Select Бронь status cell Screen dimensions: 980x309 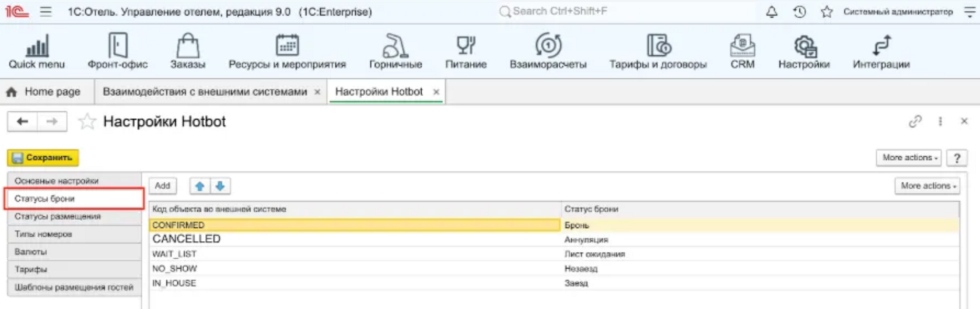click(x=760, y=225)
